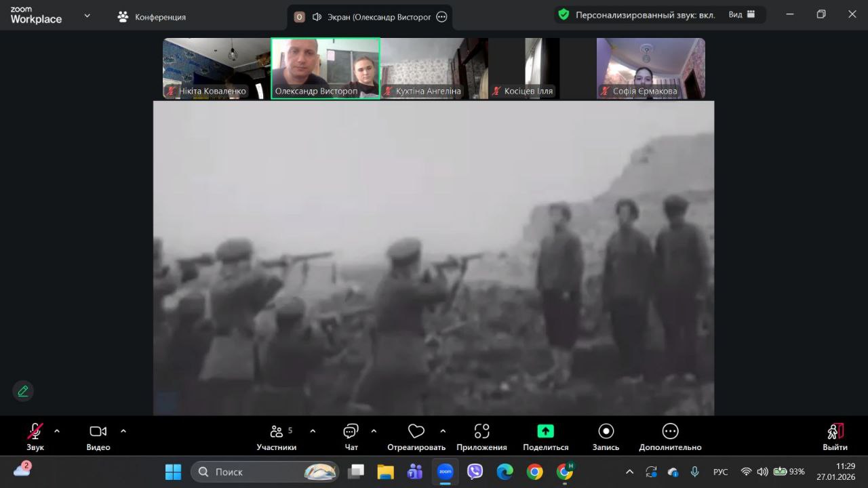
Task: Open Viber from the Windows taskbar
Action: pyautogui.click(x=475, y=472)
